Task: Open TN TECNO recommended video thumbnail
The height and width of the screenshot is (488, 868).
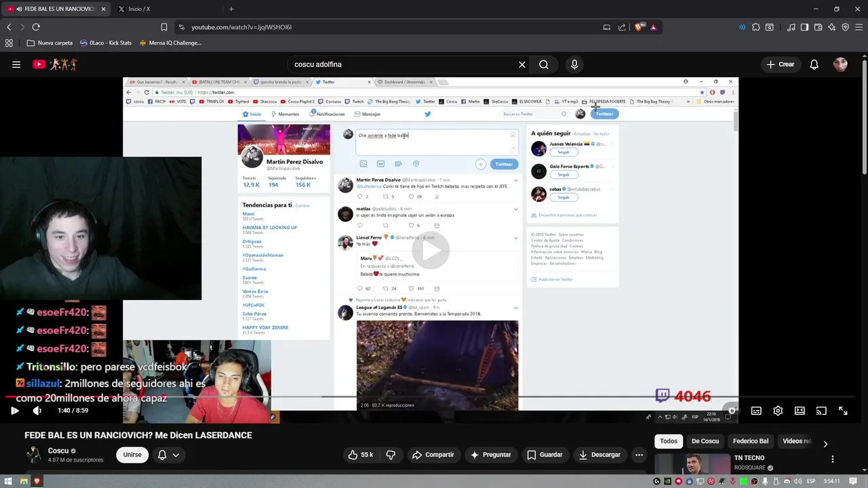Action: (x=692, y=464)
